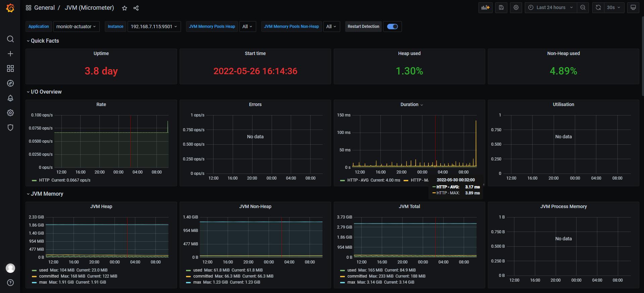
Task: Click the 4.89% Non-Heap used value
Action: tap(563, 71)
